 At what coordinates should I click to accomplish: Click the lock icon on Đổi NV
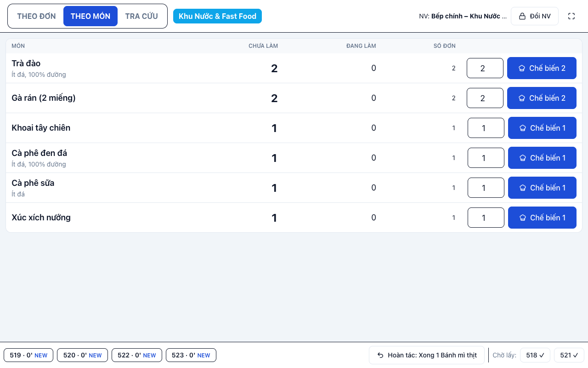[x=522, y=16]
